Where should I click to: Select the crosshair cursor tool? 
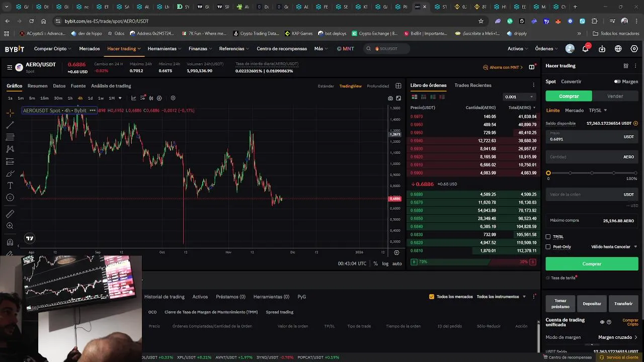pos(10,113)
